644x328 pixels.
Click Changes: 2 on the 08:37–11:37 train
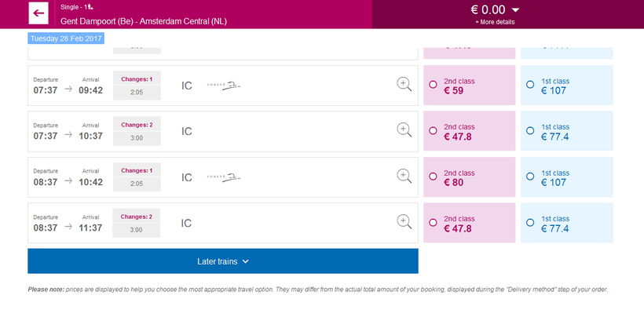tap(137, 216)
